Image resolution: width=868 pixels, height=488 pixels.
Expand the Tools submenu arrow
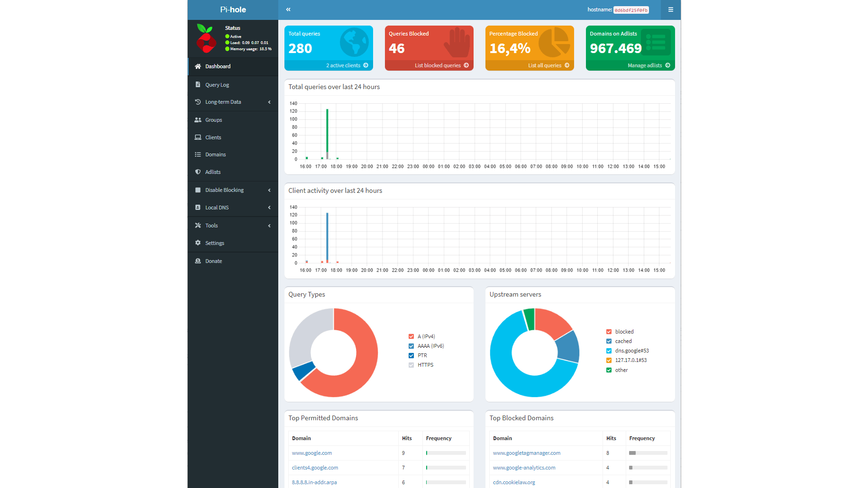coord(269,226)
